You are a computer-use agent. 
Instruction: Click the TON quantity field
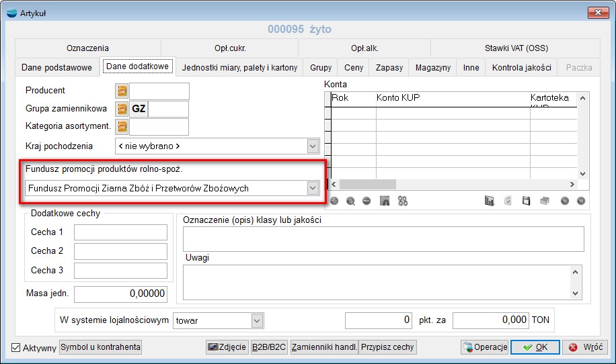tap(491, 320)
